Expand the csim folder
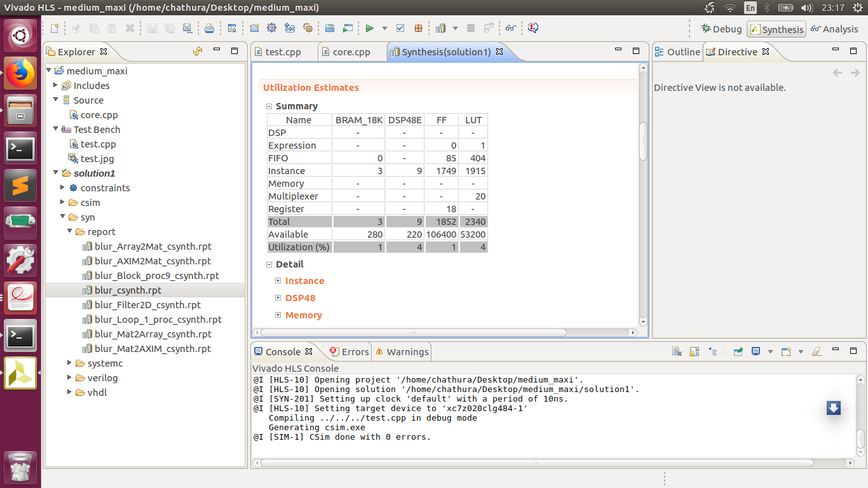 63,203
